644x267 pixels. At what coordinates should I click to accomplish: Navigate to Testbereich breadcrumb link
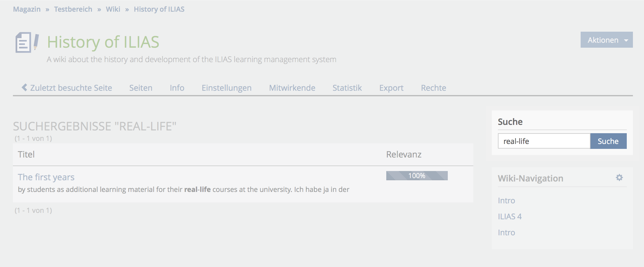[73, 9]
